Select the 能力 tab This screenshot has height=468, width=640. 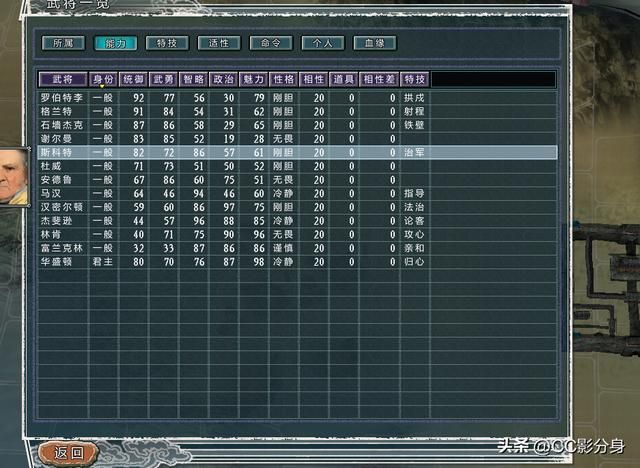pyautogui.click(x=116, y=43)
